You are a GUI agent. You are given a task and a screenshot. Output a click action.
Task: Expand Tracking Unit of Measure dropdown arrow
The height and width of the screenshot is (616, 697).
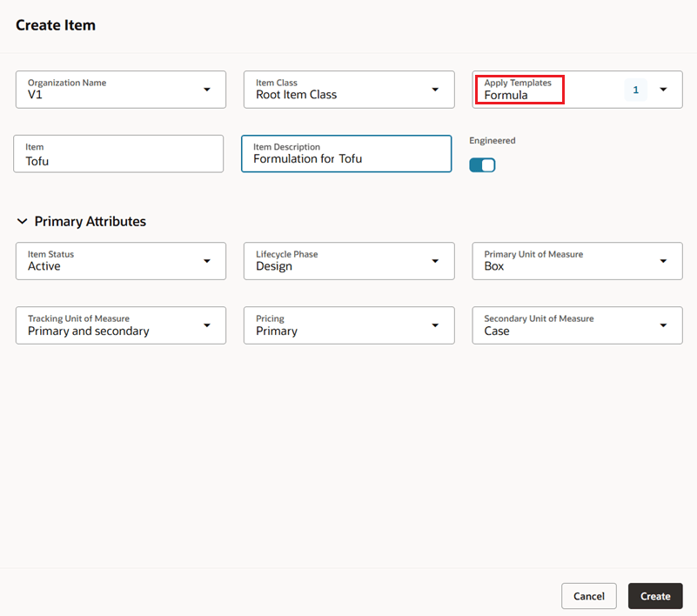pyautogui.click(x=207, y=325)
